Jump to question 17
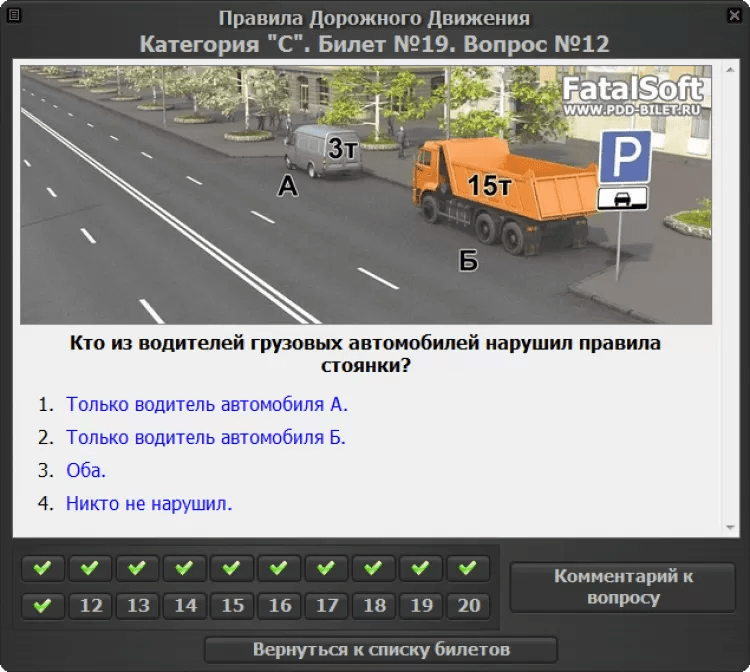 tap(326, 605)
